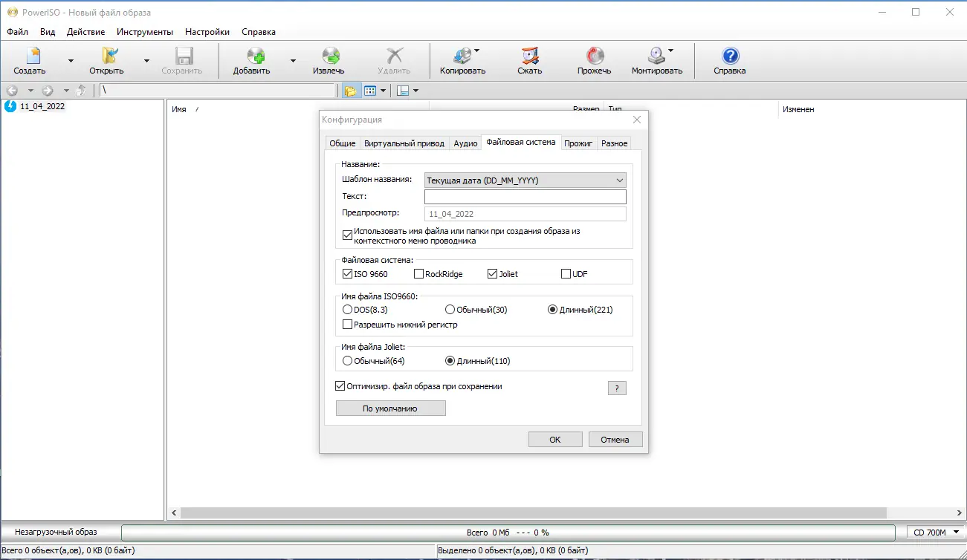Open the Файл menu
Image resolution: width=967 pixels, height=560 pixels.
pyautogui.click(x=18, y=32)
